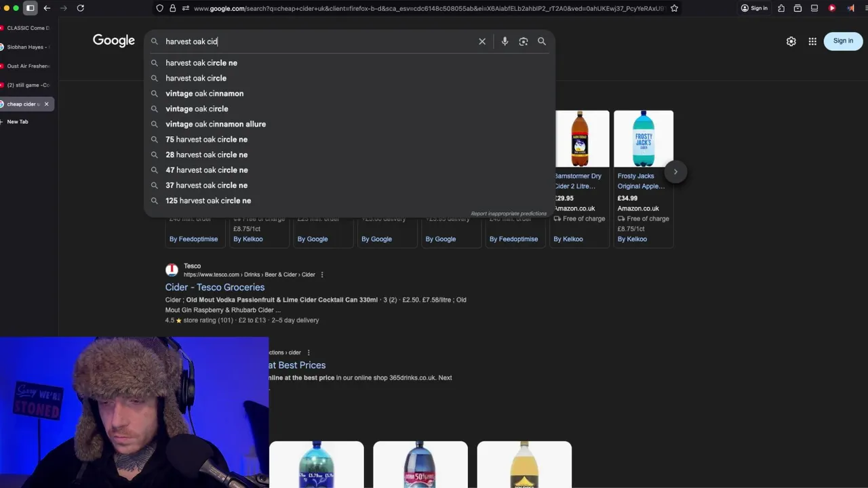Click 'Report inappropriate predictions' link
This screenshot has height=488, width=868.
(x=509, y=213)
